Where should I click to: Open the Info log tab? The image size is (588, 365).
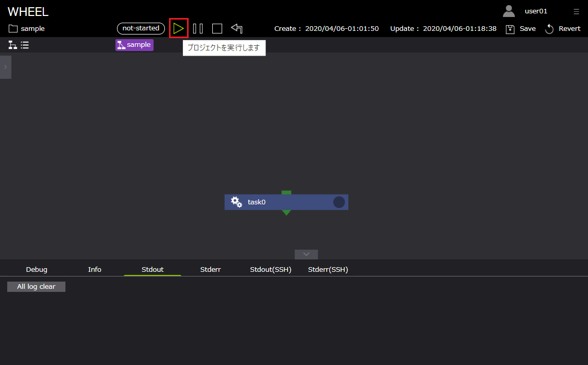[95, 269]
